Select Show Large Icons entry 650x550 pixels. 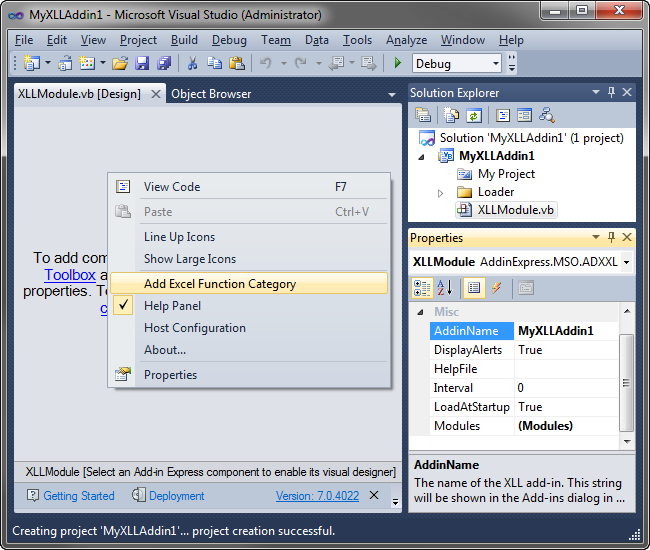[x=249, y=259]
